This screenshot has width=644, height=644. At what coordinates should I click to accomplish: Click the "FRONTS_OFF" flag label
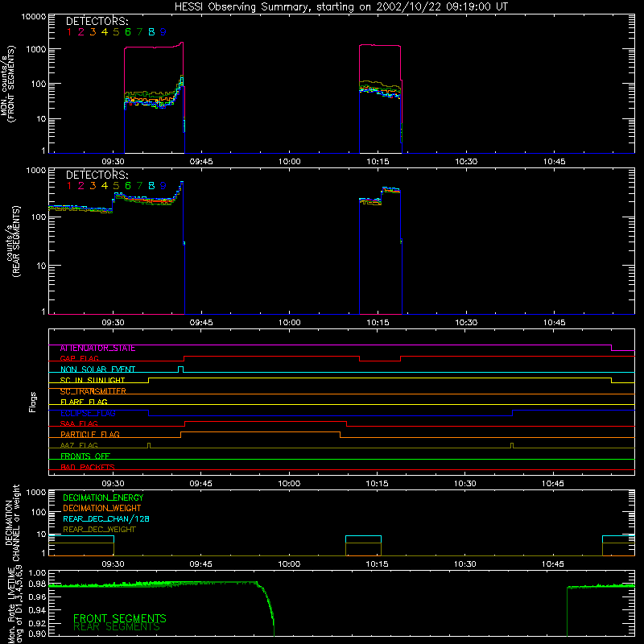point(85,456)
